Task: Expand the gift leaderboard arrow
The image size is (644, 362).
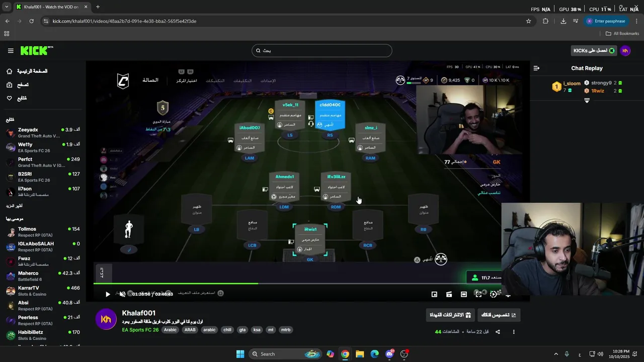Action: [587, 101]
